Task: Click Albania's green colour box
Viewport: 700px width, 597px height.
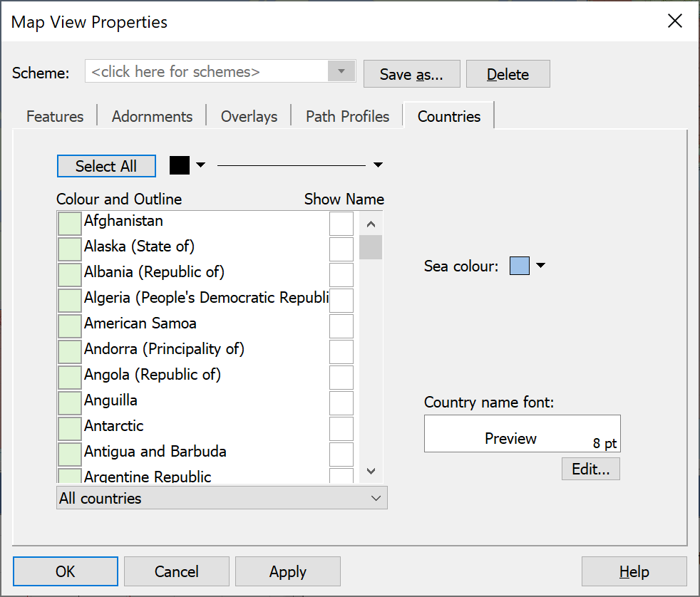Action: click(x=70, y=275)
